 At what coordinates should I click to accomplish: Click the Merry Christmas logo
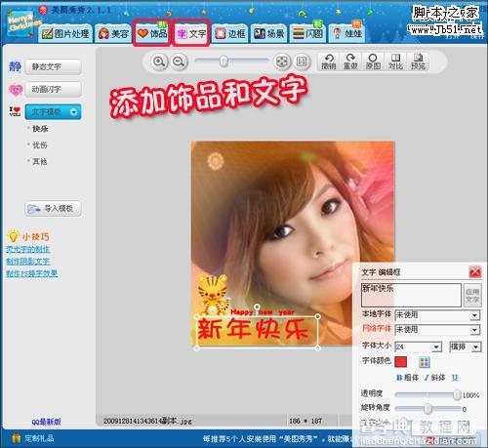coord(22,23)
